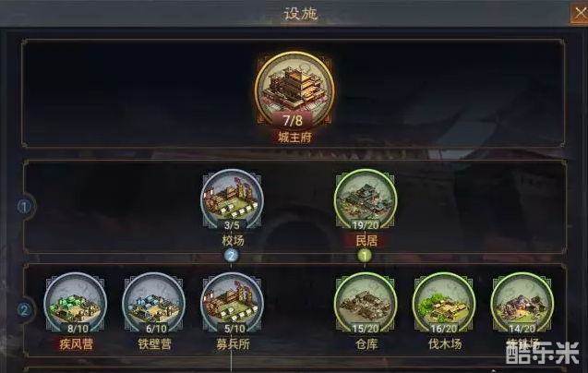Screen dimensions: 588x373
Task: Select the 募兵所 recruitment office icon
Action: [232, 303]
